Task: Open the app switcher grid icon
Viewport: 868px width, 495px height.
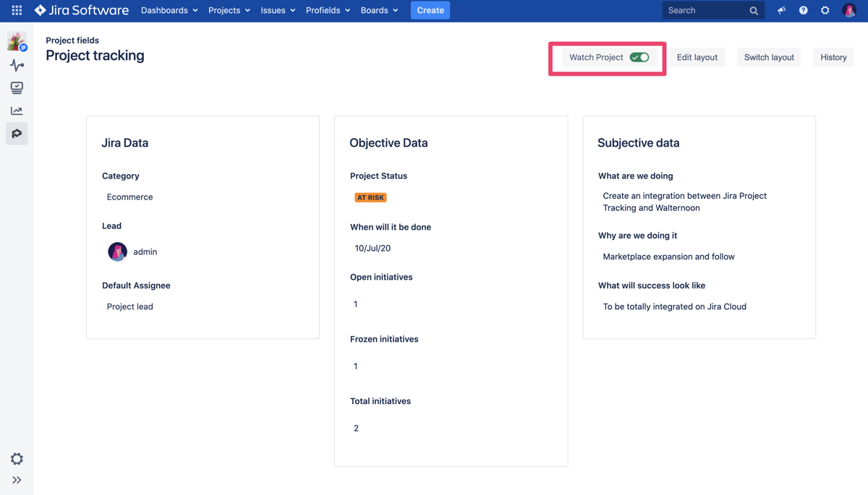Action: pos(17,10)
